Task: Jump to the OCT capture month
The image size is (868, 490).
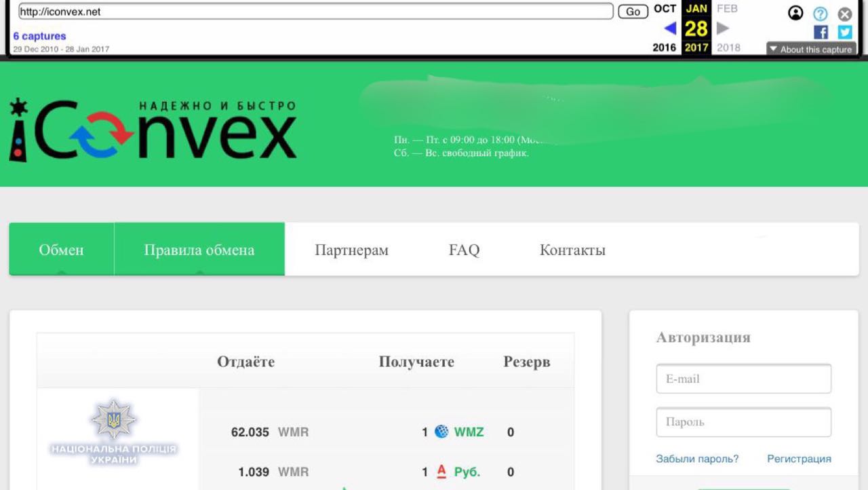Action: coord(665,9)
